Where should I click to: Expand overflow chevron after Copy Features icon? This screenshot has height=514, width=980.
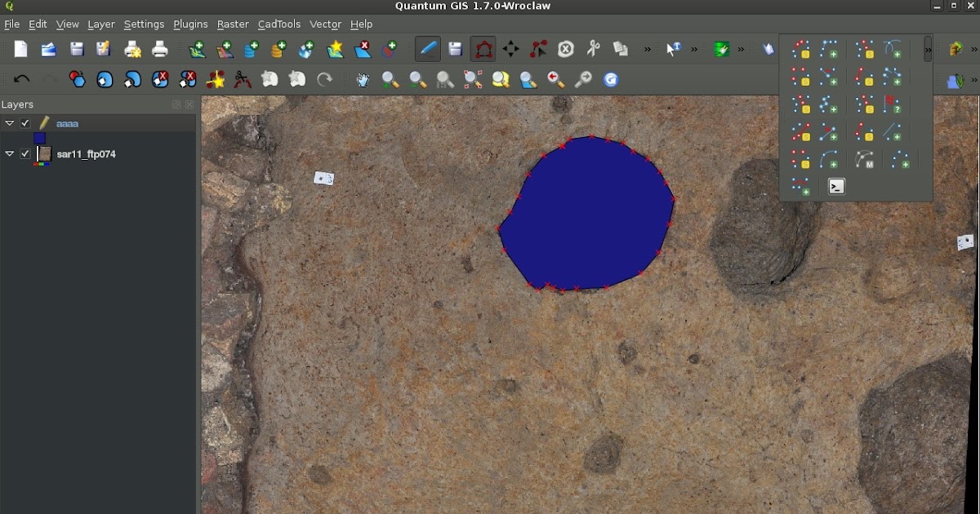click(x=648, y=50)
